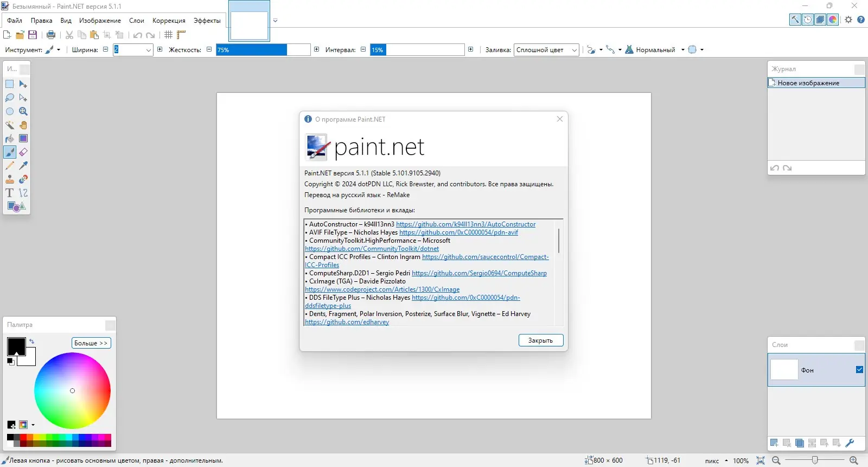Toggle the pixel grid icon

[169, 35]
